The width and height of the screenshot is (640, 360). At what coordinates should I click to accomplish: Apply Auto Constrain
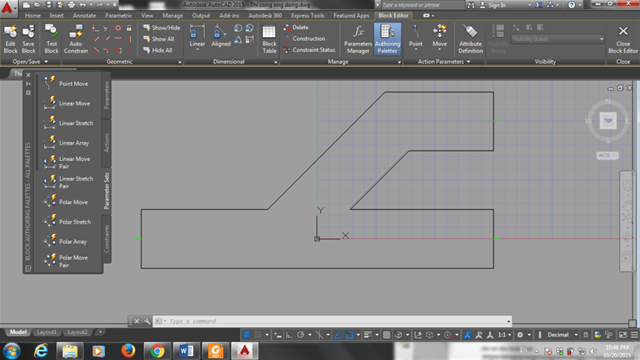pos(76,39)
